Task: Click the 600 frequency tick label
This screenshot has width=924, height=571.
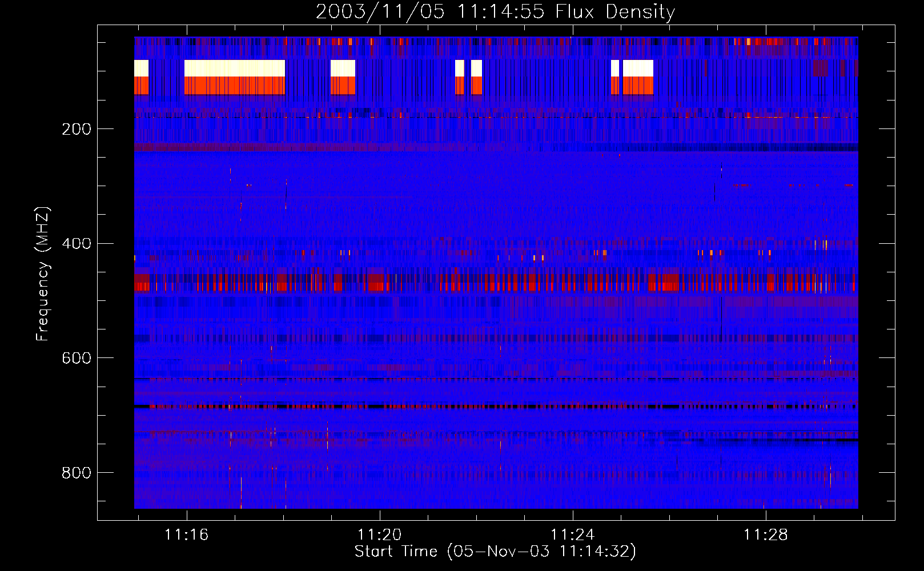Action: 77,358
